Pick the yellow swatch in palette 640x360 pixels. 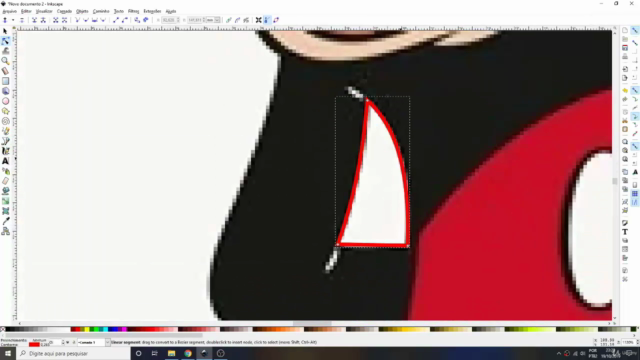(x=86, y=329)
